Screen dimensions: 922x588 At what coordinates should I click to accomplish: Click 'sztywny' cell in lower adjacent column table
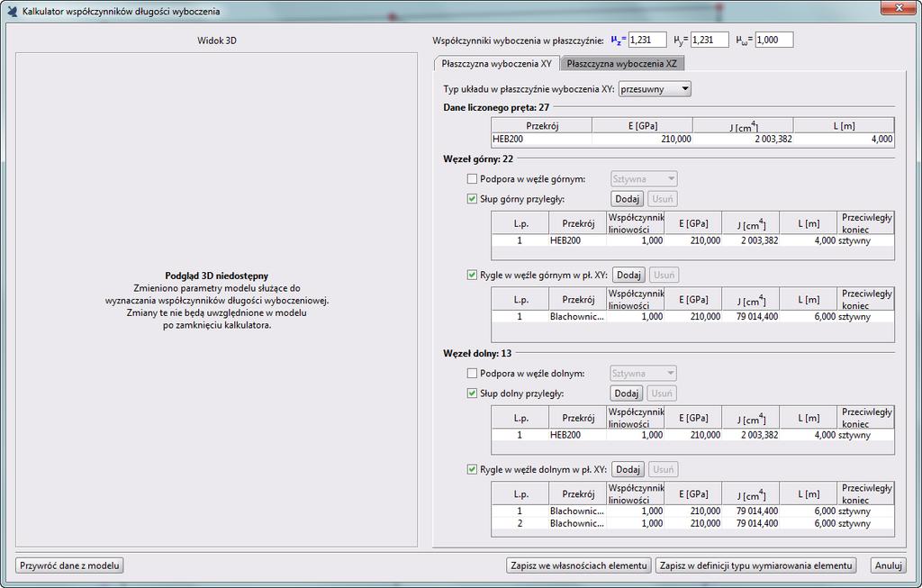865,435
